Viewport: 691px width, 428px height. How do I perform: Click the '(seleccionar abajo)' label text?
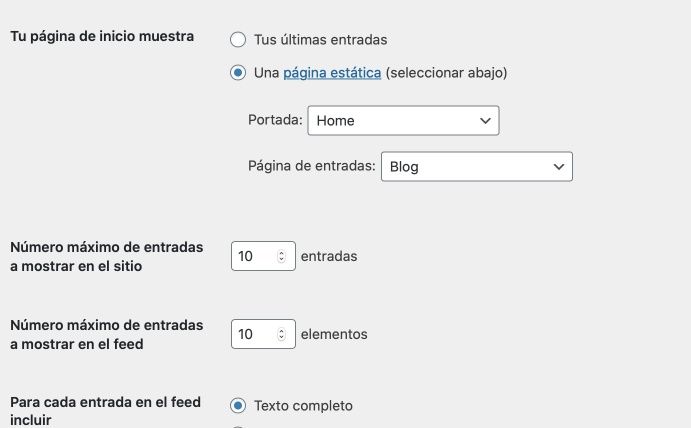[446, 73]
